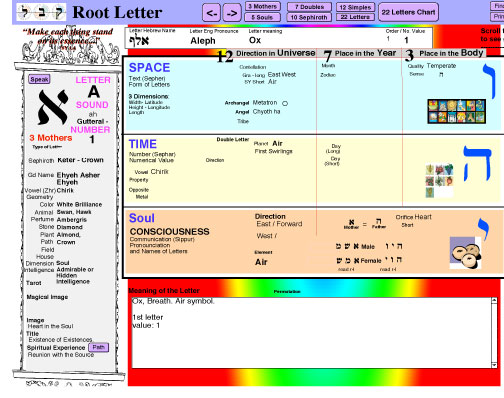Click the blue Vav letter in Space row
Image resolution: width=504 pixels, height=398 pixels.
(x=489, y=81)
